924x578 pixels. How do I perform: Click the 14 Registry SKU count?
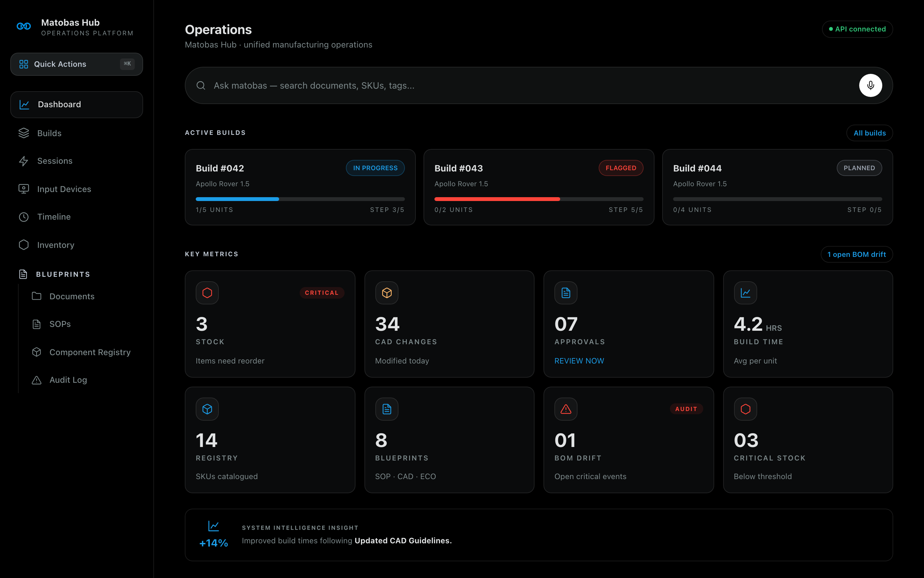click(207, 440)
